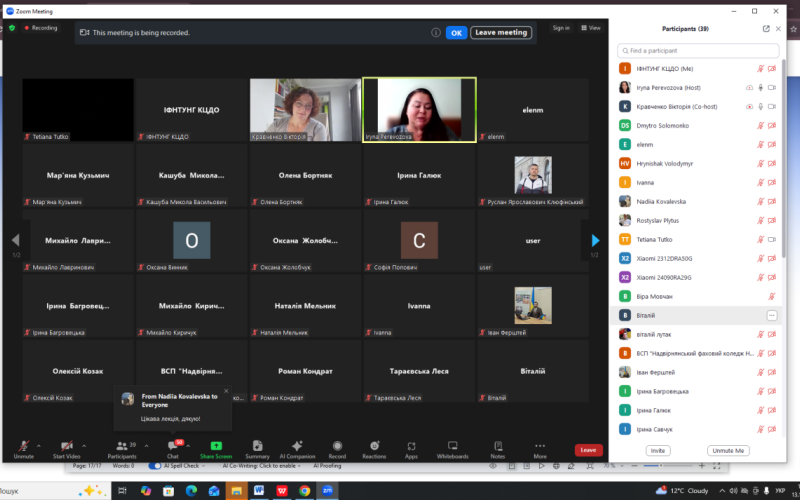Open Whiteboards
This screenshot has width=800, height=500.
(453, 449)
